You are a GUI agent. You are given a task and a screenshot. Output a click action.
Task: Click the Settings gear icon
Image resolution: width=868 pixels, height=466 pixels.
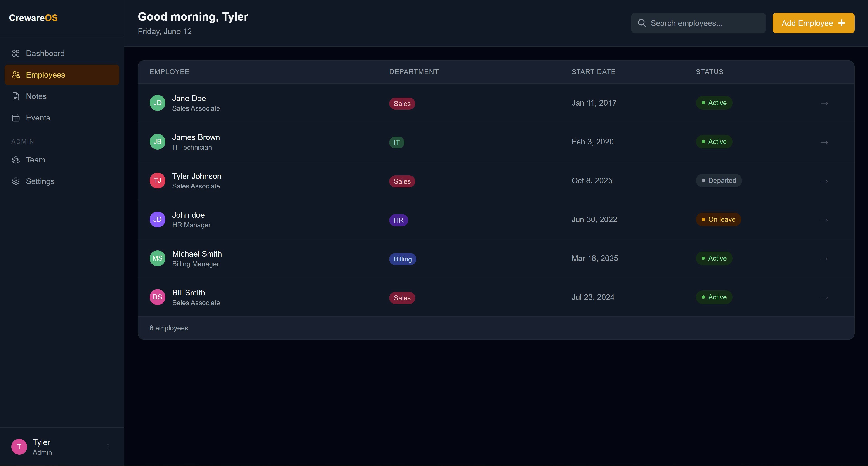pos(16,181)
